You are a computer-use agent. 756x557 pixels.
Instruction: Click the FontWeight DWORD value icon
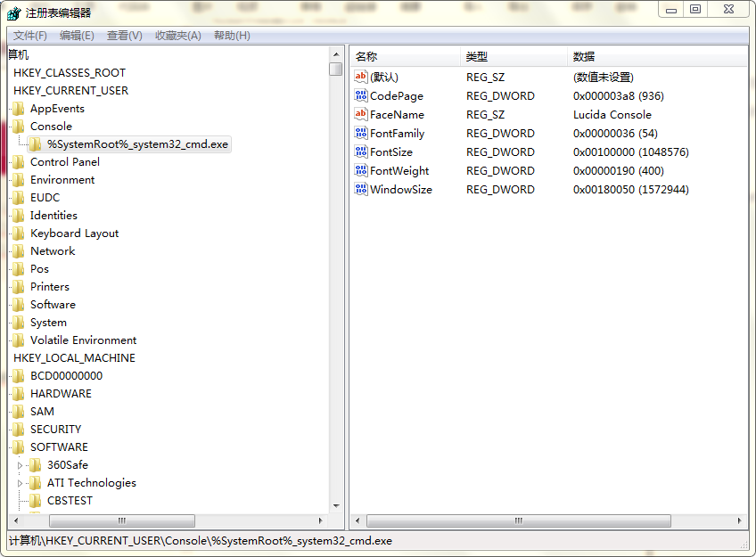pyautogui.click(x=361, y=170)
